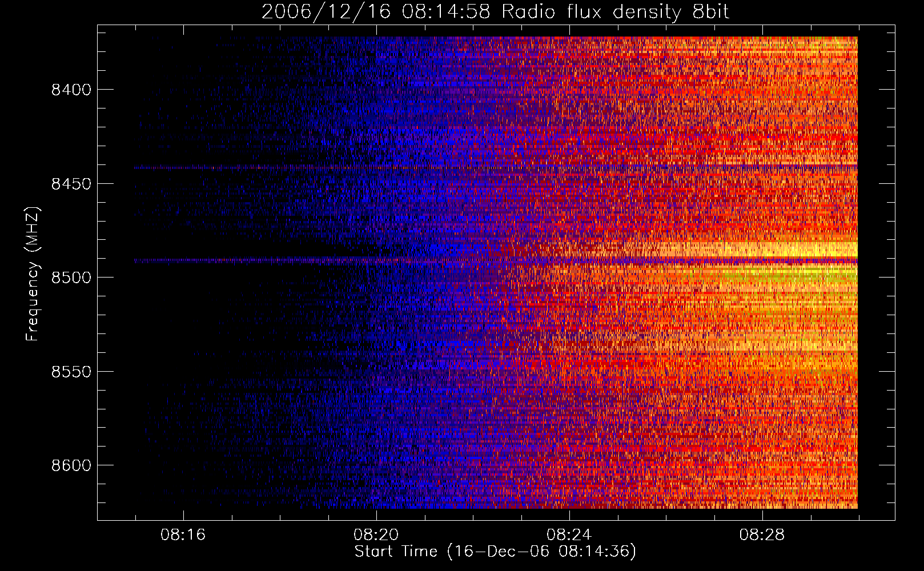924x571 pixels.
Task: Select the 8450 frequency axis label
Action: pyautogui.click(x=71, y=184)
